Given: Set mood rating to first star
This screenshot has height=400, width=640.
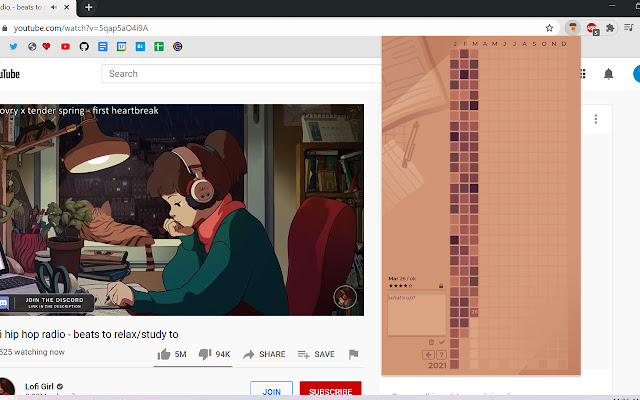Looking at the screenshot, I should [391, 286].
